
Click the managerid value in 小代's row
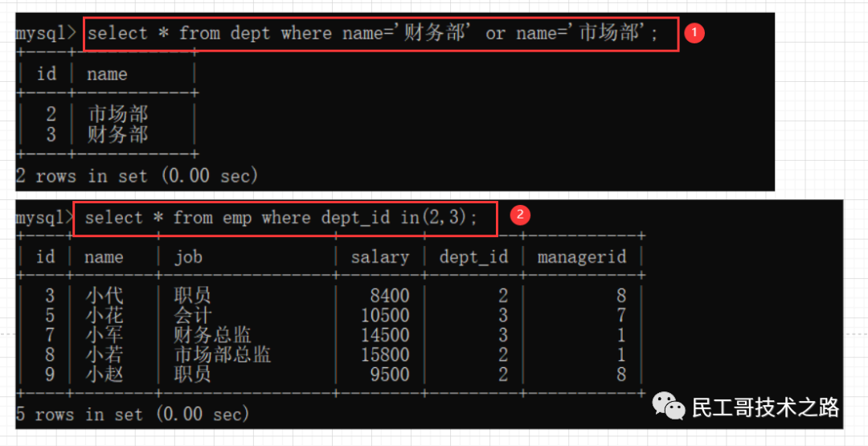[x=621, y=296]
